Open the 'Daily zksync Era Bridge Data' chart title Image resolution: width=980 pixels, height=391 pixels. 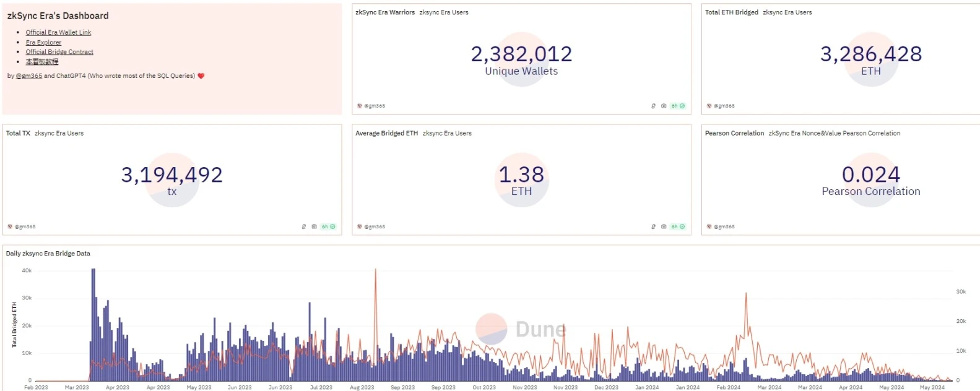(48, 254)
